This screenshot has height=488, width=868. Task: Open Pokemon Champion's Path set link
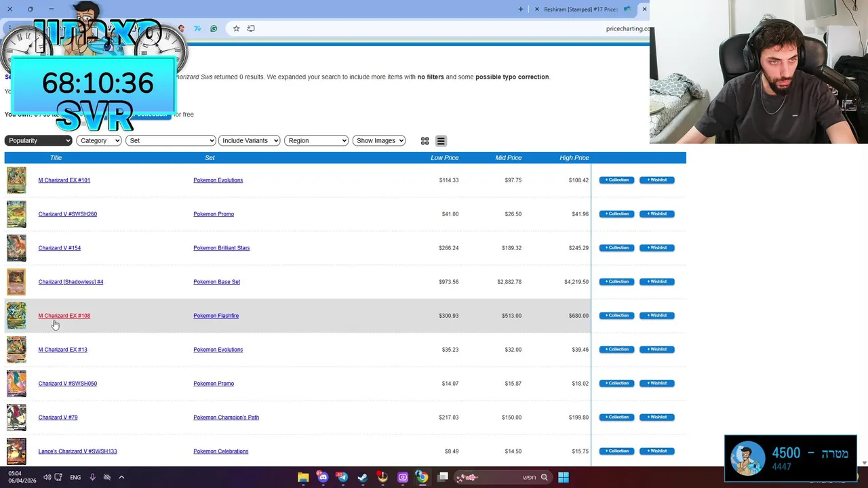(x=226, y=418)
